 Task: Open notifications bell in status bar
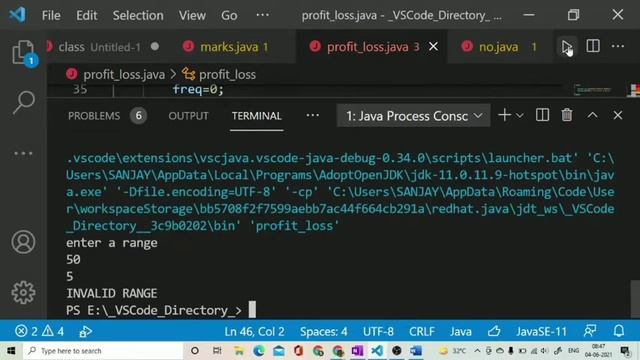pyautogui.click(x=619, y=331)
